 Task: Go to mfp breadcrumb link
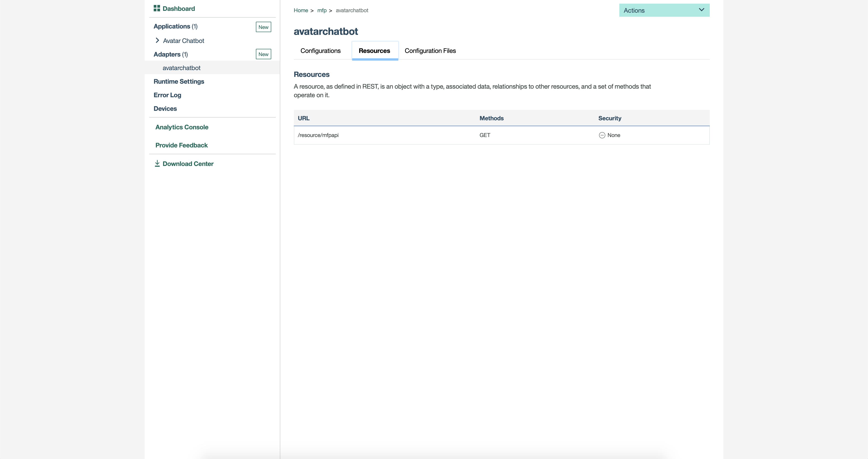[x=322, y=10]
